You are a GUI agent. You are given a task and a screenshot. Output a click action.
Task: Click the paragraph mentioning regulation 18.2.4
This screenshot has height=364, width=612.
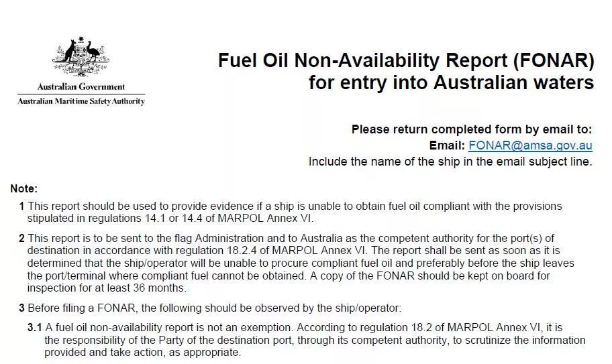(x=297, y=263)
